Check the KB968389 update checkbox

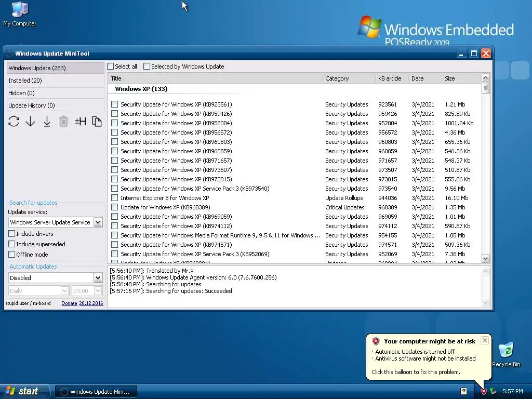pyautogui.click(x=115, y=207)
